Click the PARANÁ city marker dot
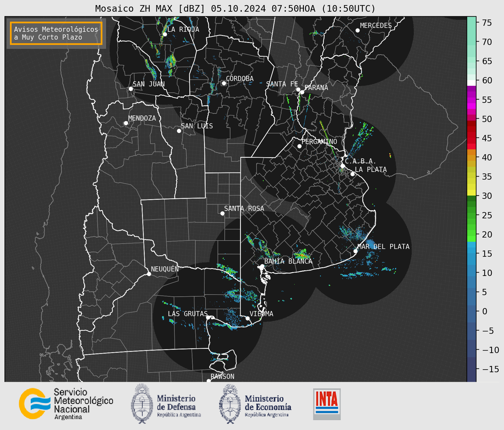The image size is (504, 430). tap(302, 92)
